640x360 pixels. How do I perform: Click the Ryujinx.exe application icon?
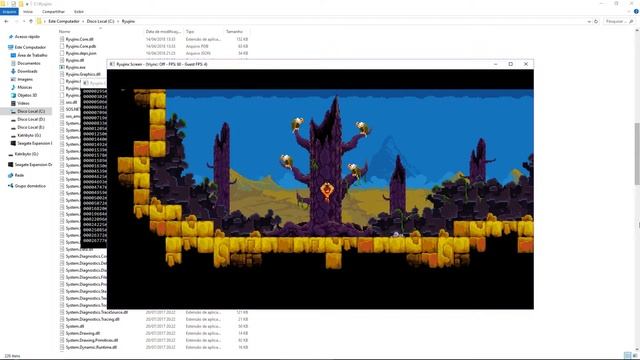(x=62, y=67)
